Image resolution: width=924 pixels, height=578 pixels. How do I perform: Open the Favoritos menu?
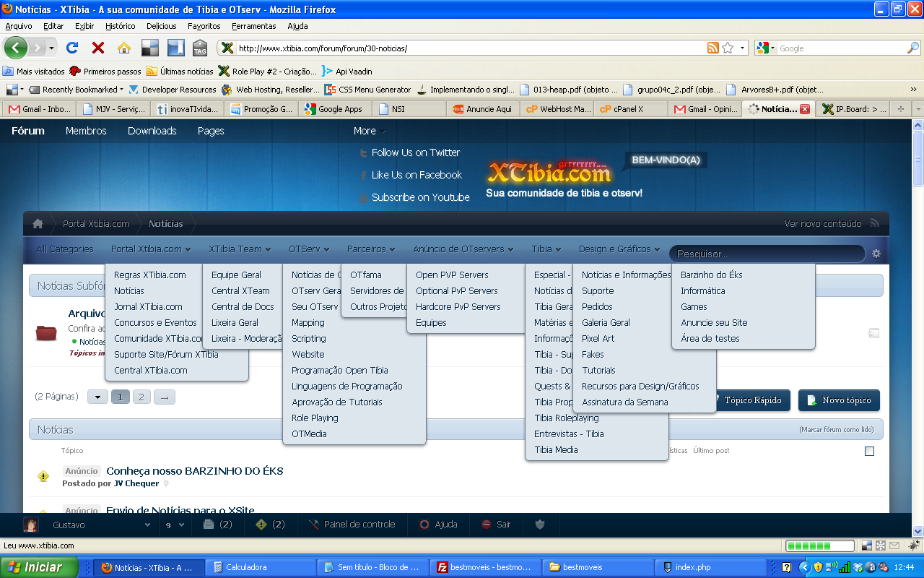click(204, 25)
